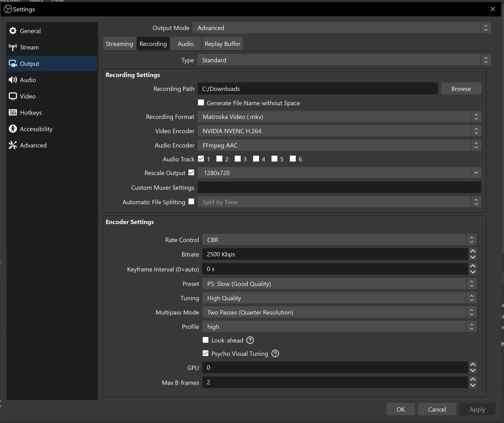Switch to the Recording tab
This screenshot has width=504, height=423.
tap(153, 44)
